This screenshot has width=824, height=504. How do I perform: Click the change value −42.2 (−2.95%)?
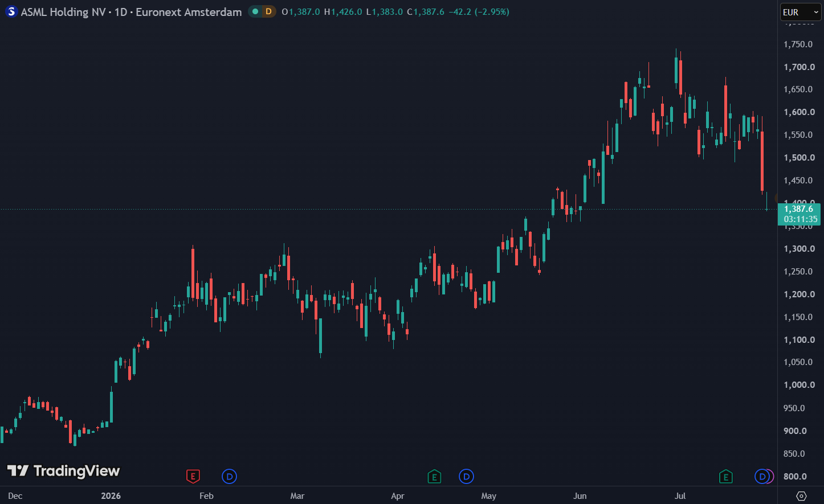[x=479, y=12]
